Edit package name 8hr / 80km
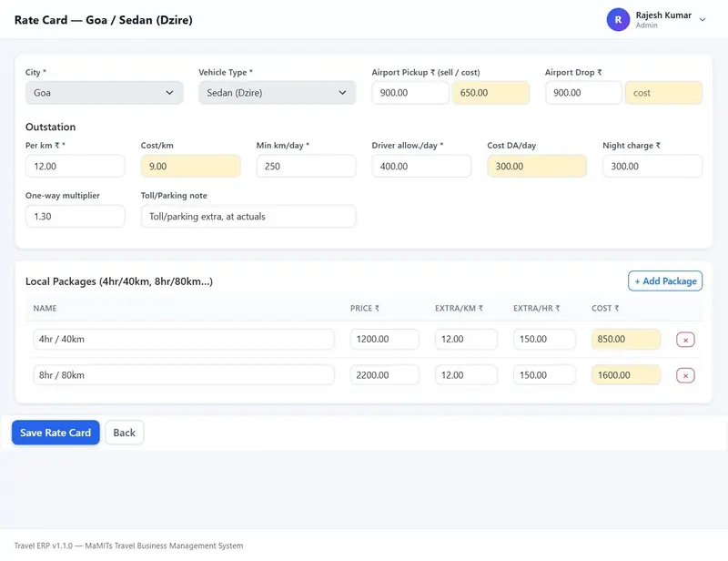Screen dimensions: 728x561 pos(184,375)
